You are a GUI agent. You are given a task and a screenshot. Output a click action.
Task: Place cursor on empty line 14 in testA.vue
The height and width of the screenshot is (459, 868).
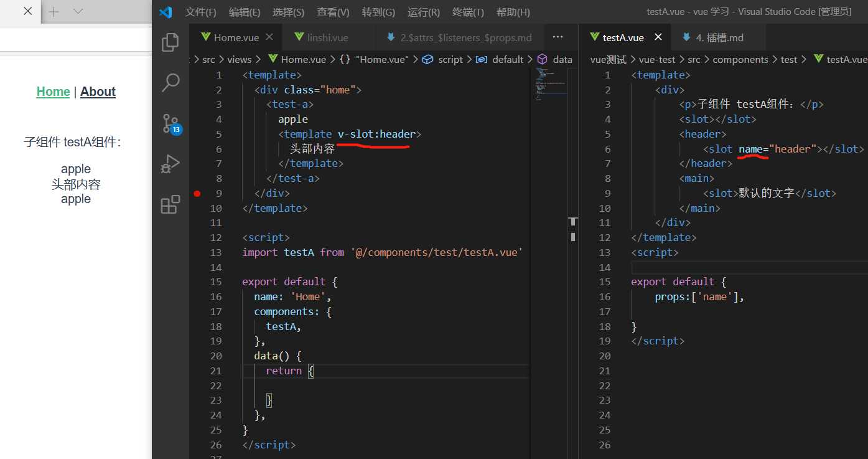point(749,267)
